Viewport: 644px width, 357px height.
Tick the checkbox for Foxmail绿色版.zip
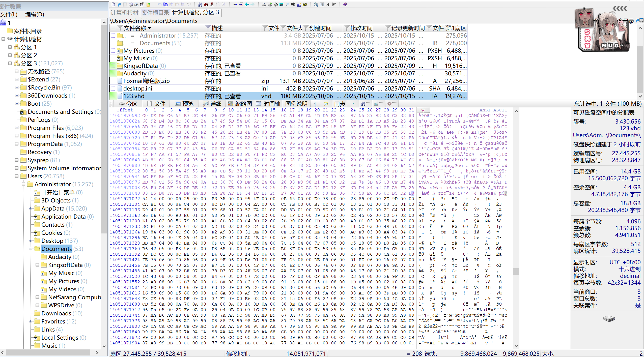[113, 81]
